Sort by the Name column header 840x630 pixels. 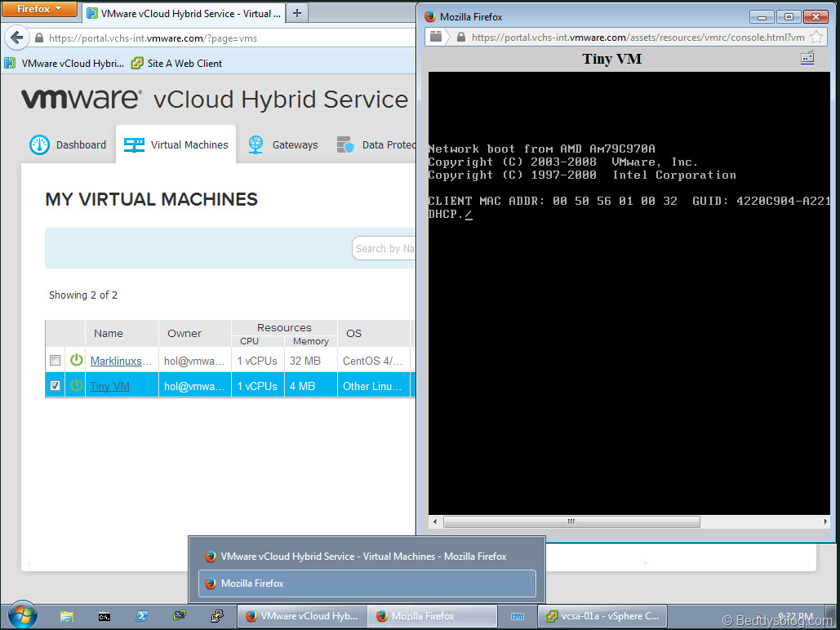pos(109,333)
